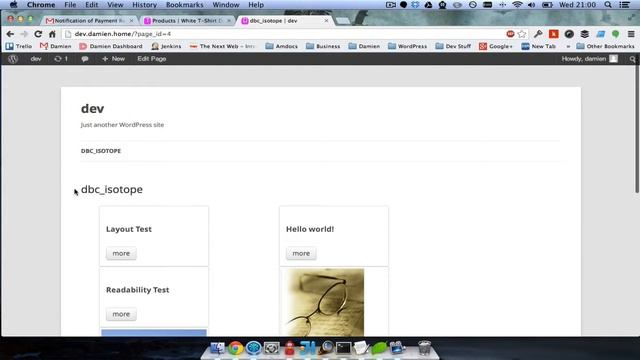
Task: Expand the Other Bookmarks folder
Action: (605, 46)
